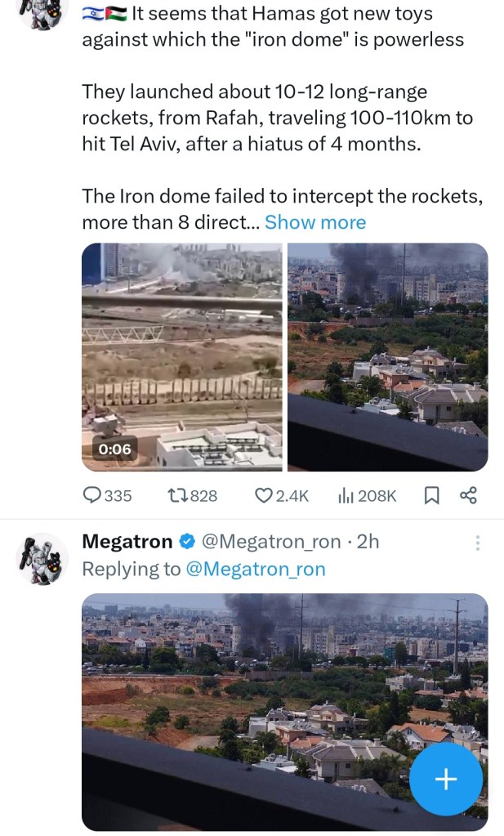Open Megatron's avatar on the reply tweet

[42, 561]
